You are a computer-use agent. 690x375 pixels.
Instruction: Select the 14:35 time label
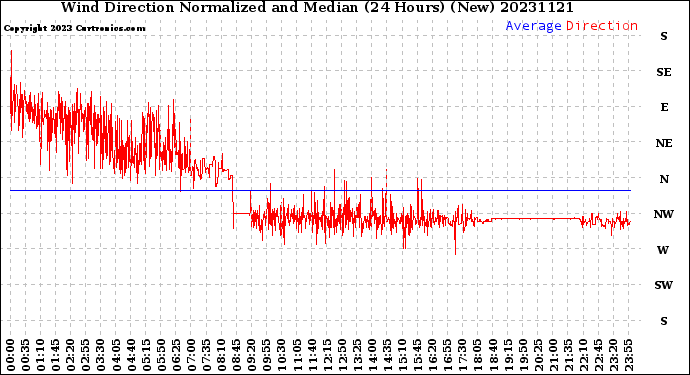coord(388,356)
